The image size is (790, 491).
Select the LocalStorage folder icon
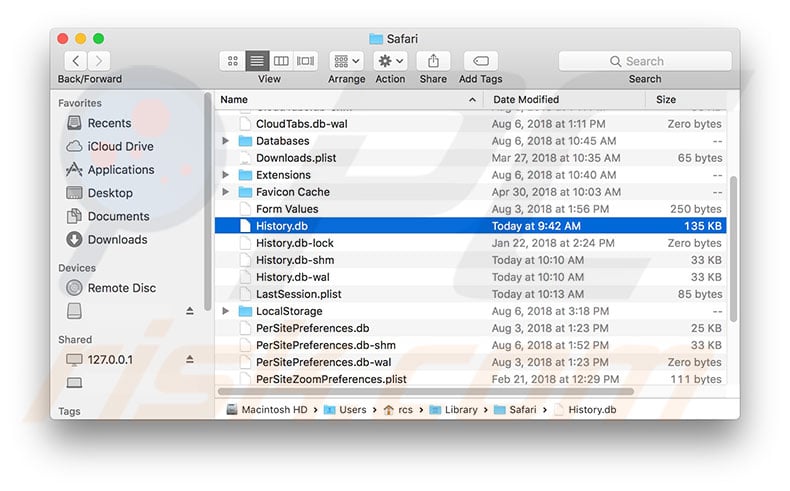[245, 311]
